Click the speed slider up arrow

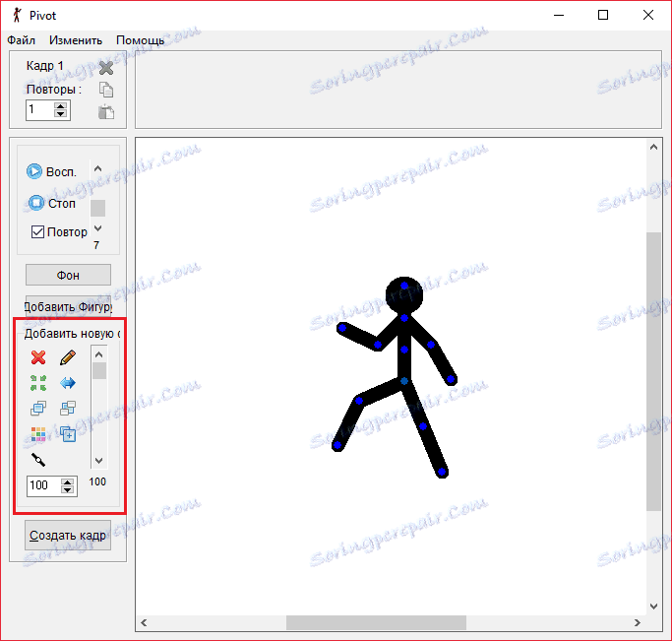[97, 168]
